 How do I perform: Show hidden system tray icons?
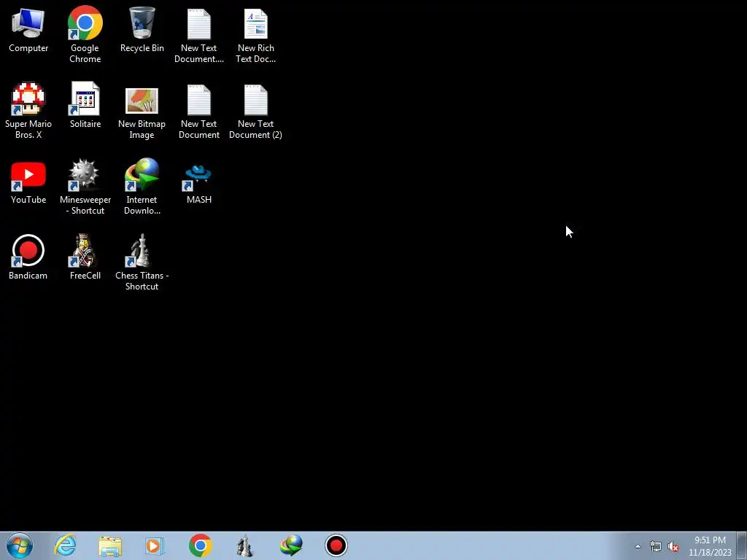pyautogui.click(x=638, y=546)
